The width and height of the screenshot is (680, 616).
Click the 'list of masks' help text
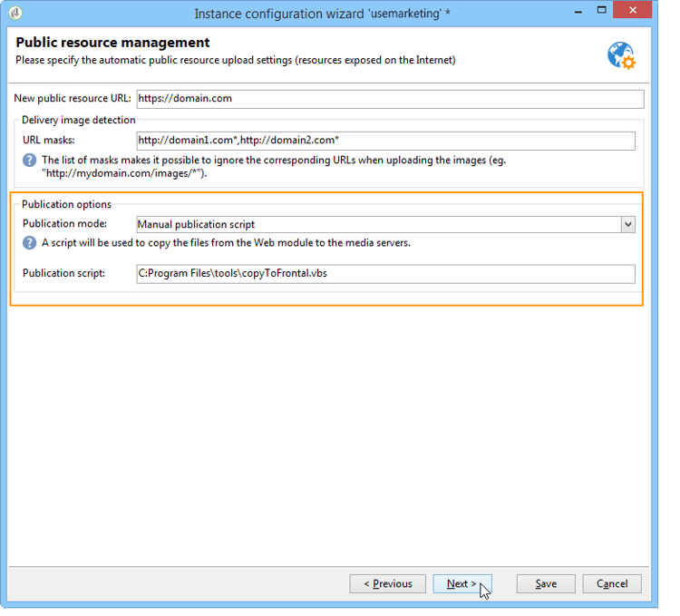274,167
